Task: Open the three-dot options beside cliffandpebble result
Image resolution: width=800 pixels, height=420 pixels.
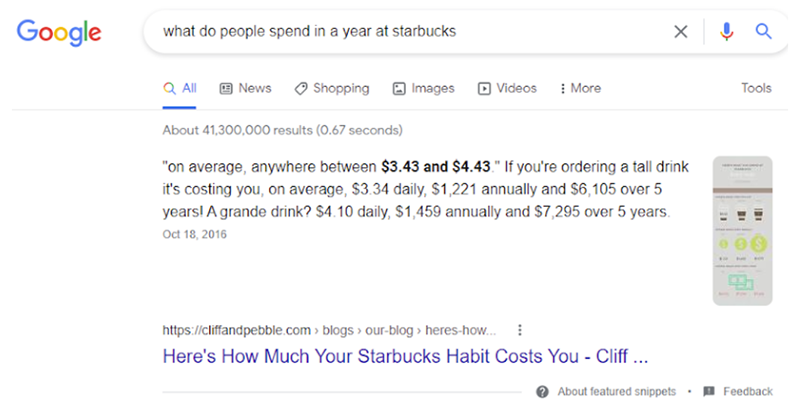Action: 519,329
